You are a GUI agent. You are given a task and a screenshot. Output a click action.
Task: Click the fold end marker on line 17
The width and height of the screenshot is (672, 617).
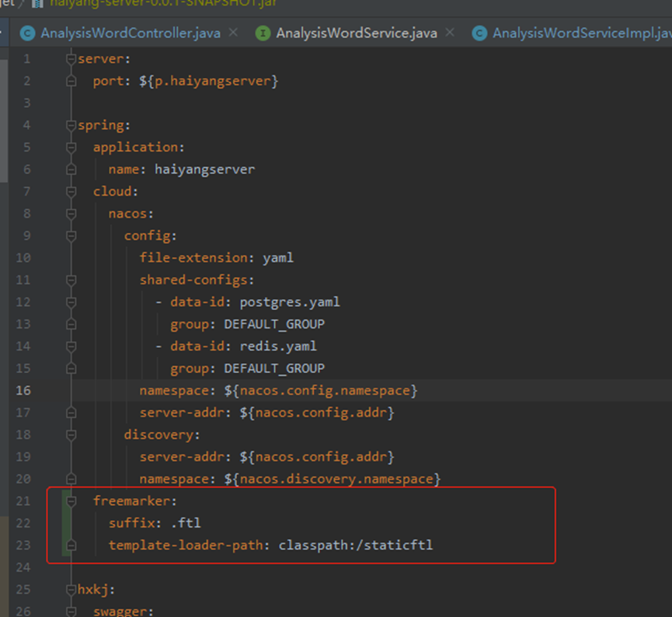[71, 413]
